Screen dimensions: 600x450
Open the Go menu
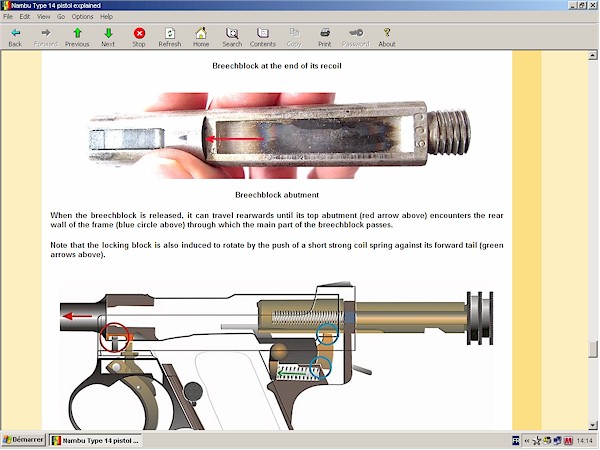coord(61,16)
